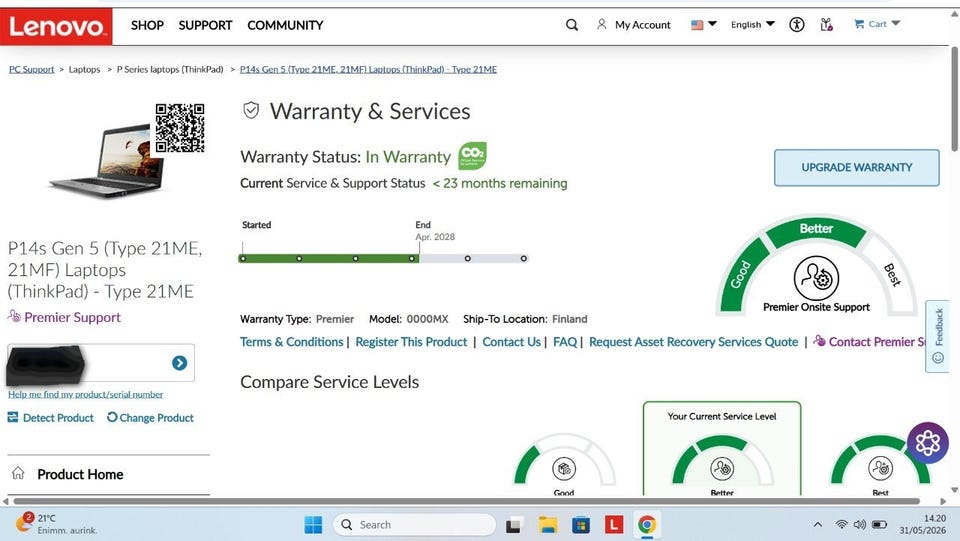960x541 pixels.
Task: Click Request Asset Recovery Services Quote
Action: [694, 342]
